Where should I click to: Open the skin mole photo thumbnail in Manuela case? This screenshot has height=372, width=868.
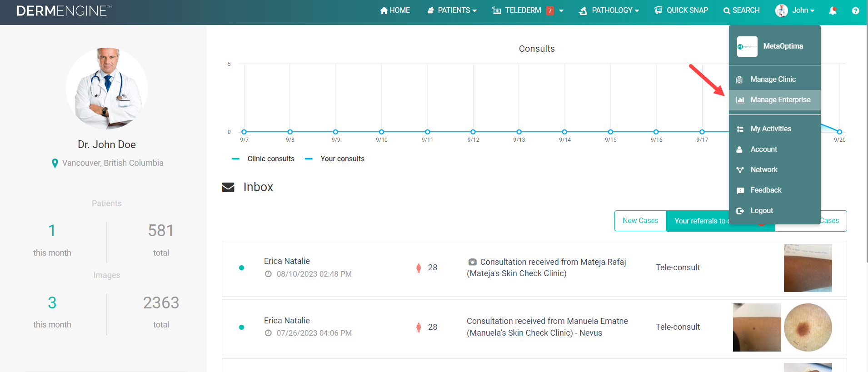pyautogui.click(x=757, y=327)
